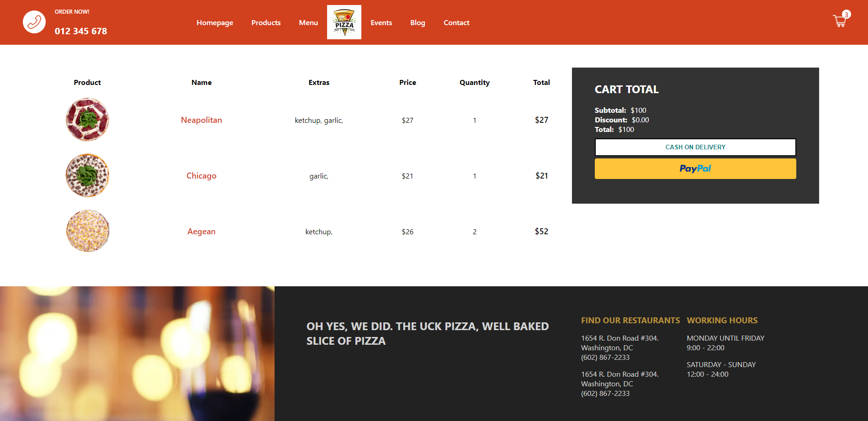Go to the Homepage menu item

click(x=215, y=22)
